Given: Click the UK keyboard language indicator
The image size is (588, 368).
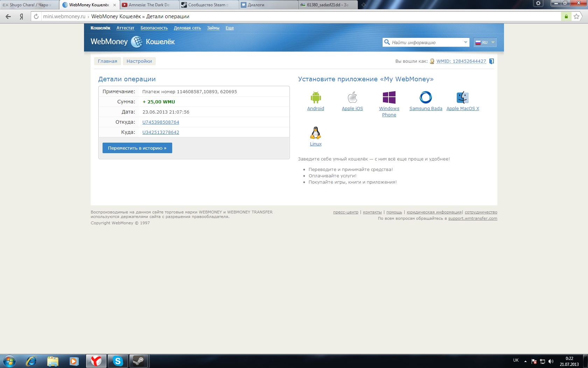Looking at the screenshot, I should coord(516,360).
